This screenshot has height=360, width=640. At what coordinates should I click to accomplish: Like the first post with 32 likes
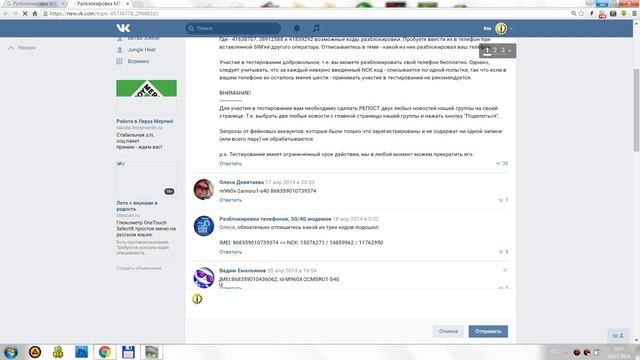tap(502, 163)
